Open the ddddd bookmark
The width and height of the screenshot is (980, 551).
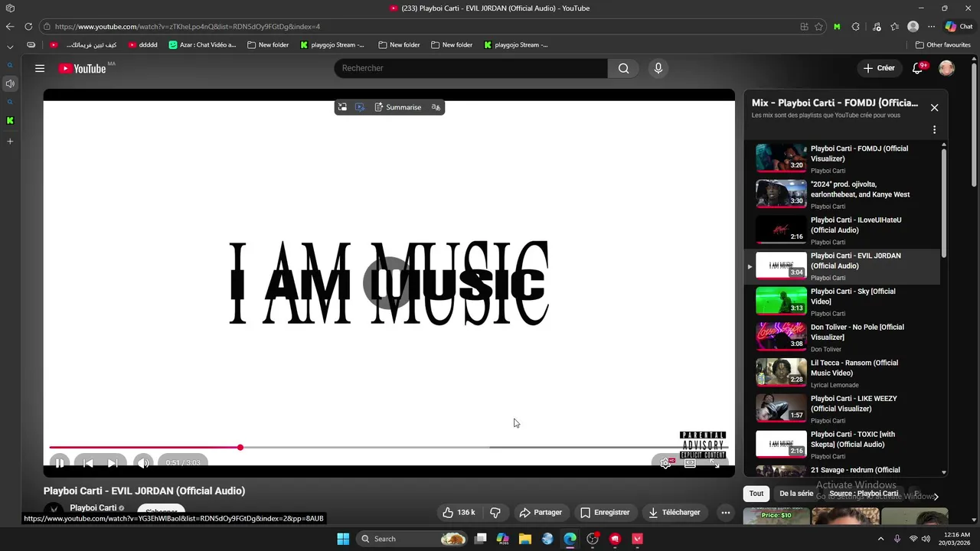click(x=142, y=44)
